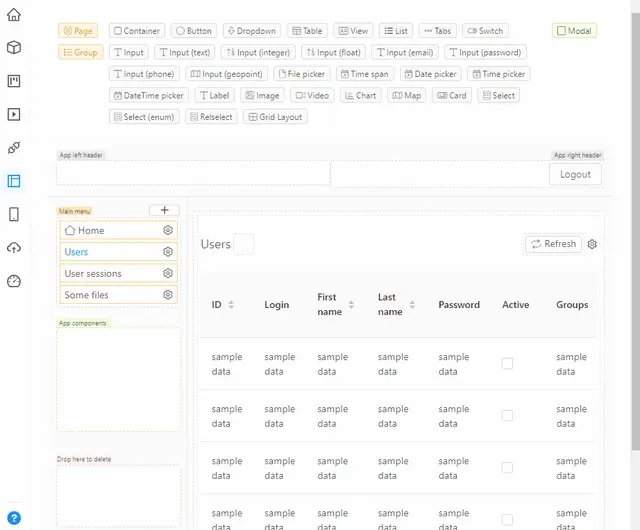Tick the Active checkbox in first row
640x530 pixels.
tap(507, 364)
